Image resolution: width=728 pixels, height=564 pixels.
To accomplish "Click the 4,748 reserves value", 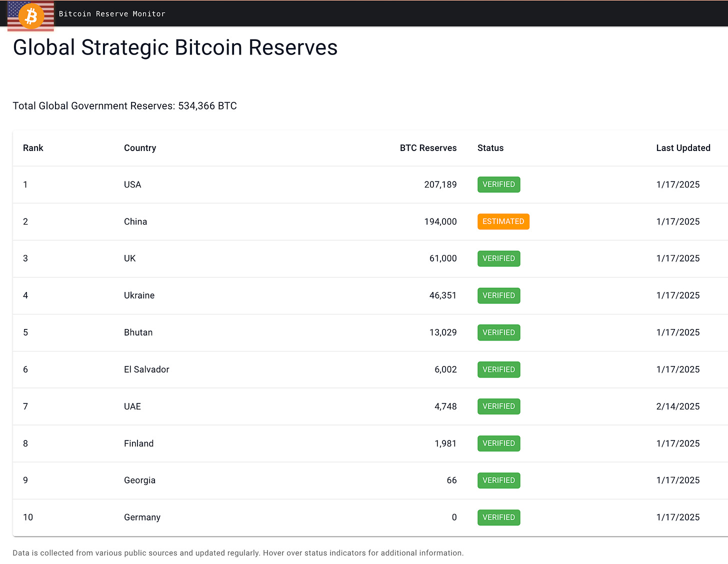I will pyautogui.click(x=445, y=406).
